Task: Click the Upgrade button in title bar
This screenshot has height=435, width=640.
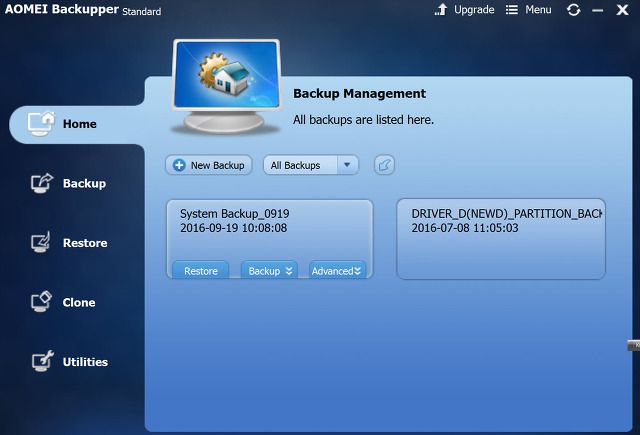Action: point(464,10)
